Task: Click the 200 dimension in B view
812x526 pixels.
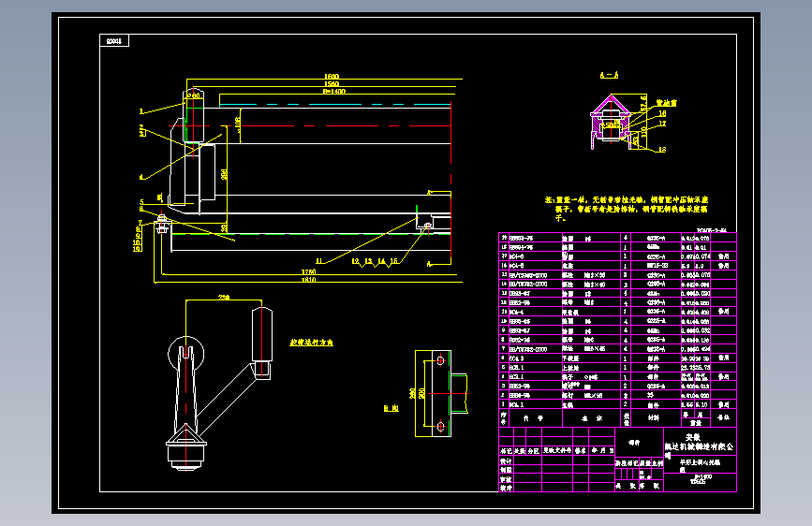Action: click(x=421, y=393)
